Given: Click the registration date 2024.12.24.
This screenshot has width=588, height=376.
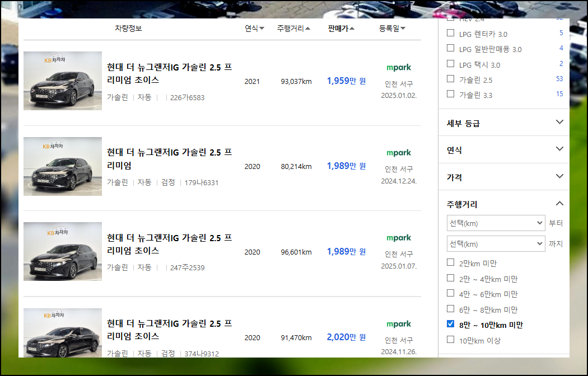Looking at the screenshot, I should 399,181.
